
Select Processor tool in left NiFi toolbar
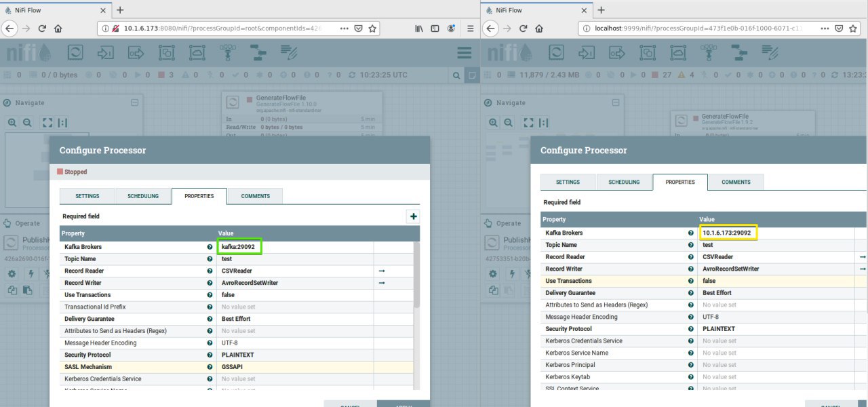pos(75,52)
